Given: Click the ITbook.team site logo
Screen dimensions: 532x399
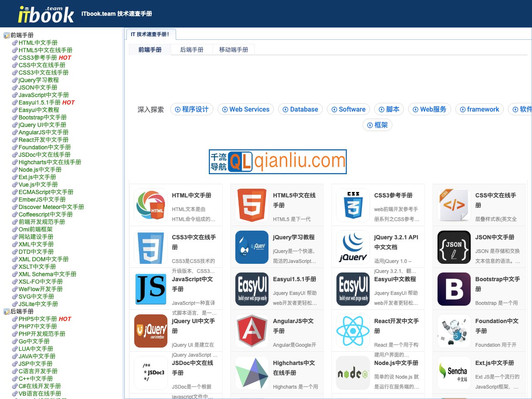Looking at the screenshot, I should (41, 13).
